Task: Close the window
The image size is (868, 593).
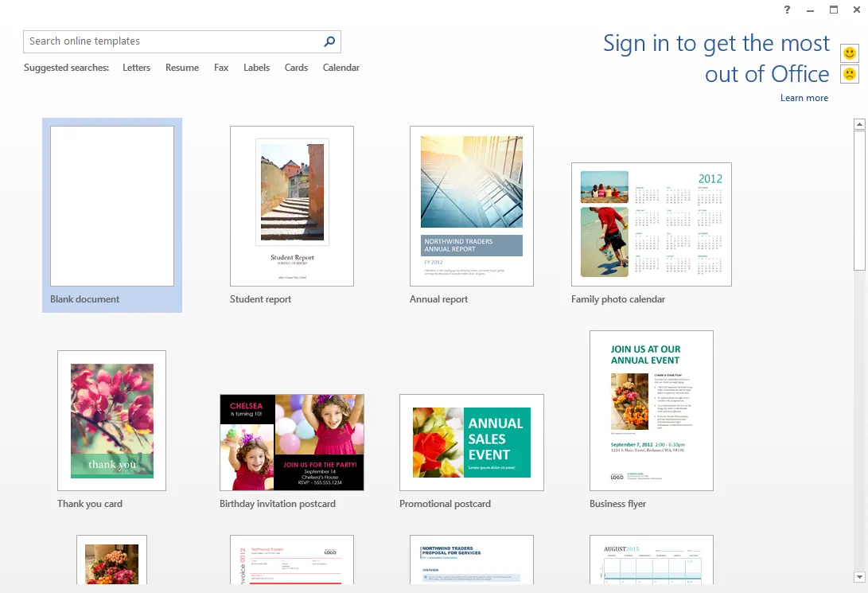Action: (857, 10)
